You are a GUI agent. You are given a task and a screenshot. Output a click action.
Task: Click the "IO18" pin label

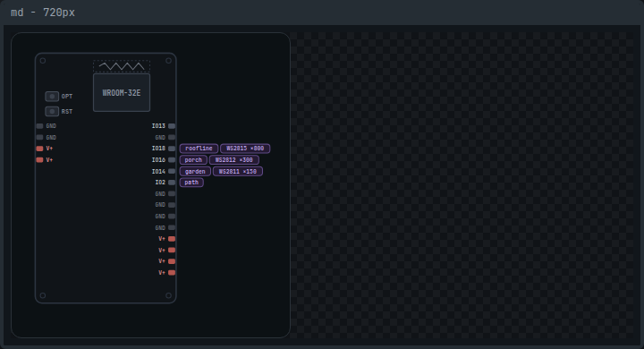click(x=158, y=149)
